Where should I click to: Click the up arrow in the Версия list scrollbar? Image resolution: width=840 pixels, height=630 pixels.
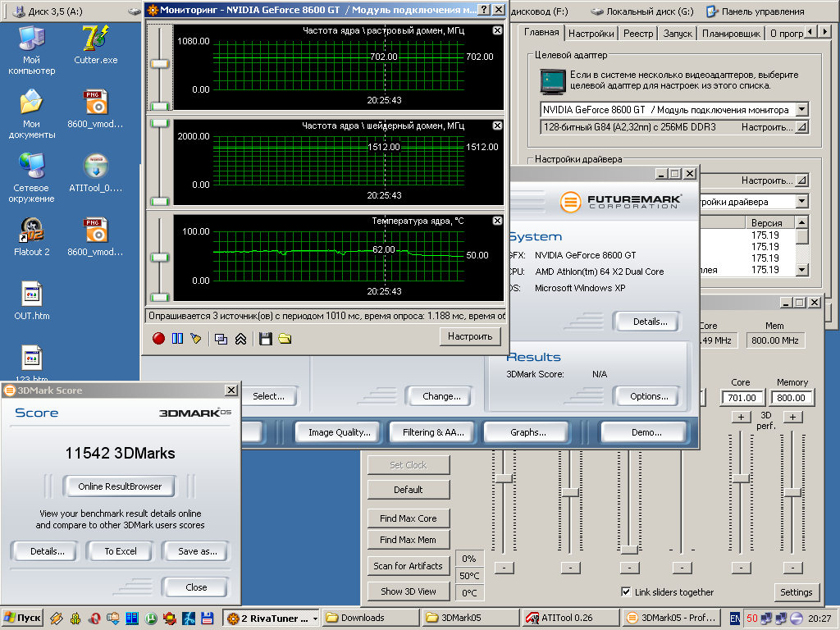[802, 221]
